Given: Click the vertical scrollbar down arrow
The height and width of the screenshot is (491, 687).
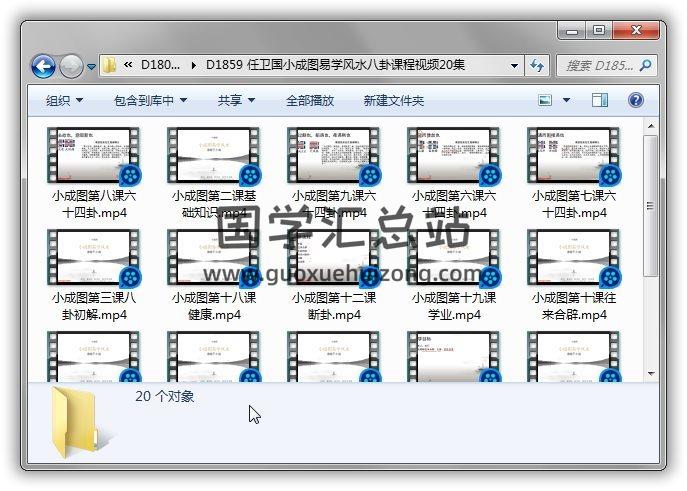Looking at the screenshot, I should (x=651, y=374).
